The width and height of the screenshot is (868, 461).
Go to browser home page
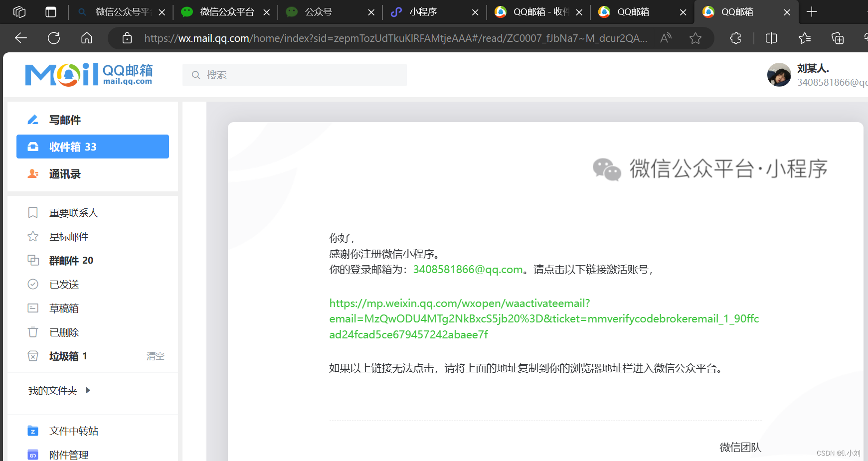point(87,38)
